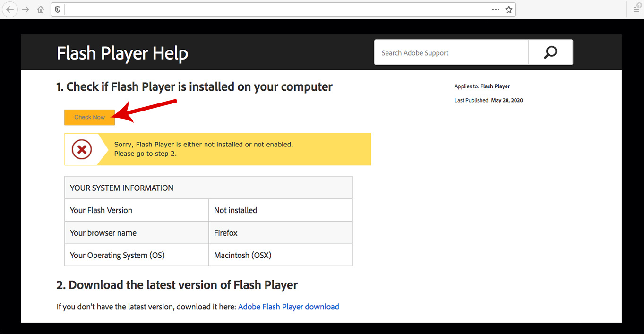The height and width of the screenshot is (334, 644).
Task: Click the magnifying glass search button
Action: [550, 52]
